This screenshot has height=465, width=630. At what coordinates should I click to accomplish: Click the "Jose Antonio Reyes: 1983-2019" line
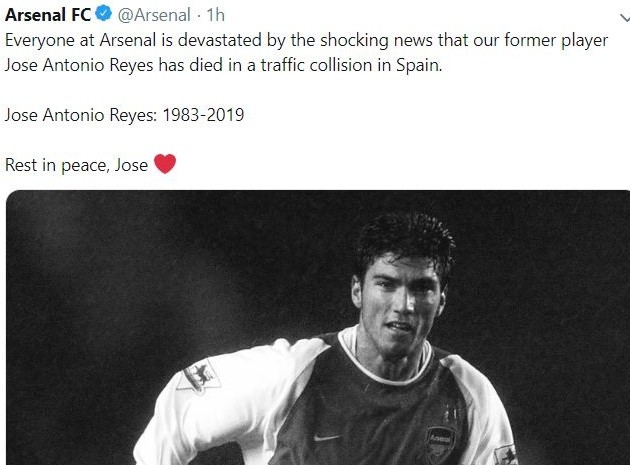[x=125, y=115]
